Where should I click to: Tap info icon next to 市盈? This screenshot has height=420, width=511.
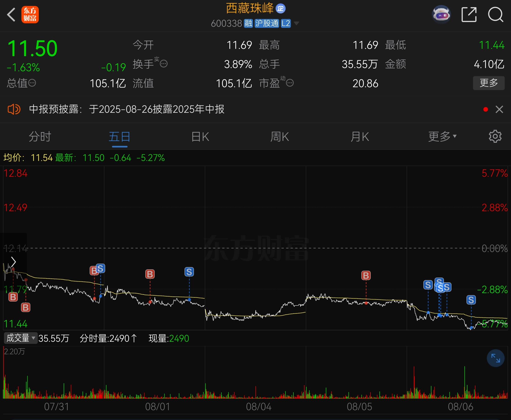click(290, 83)
